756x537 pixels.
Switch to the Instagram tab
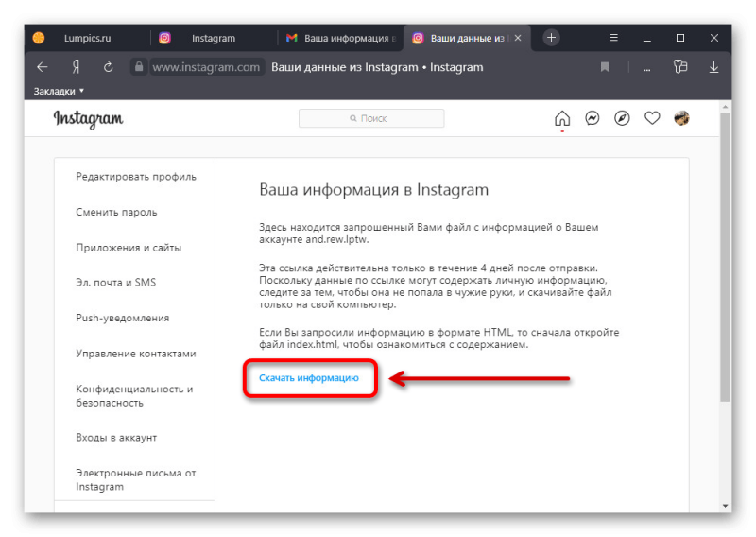(x=214, y=38)
